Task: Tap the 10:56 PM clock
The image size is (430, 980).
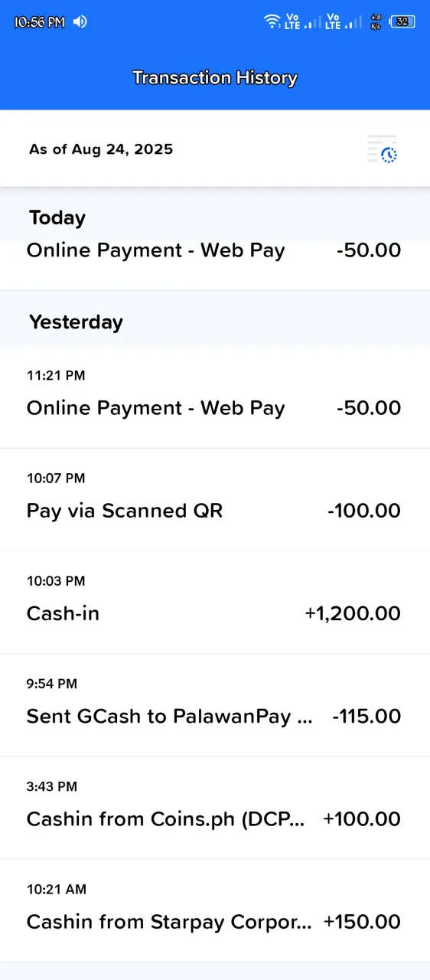Action: coord(40,22)
